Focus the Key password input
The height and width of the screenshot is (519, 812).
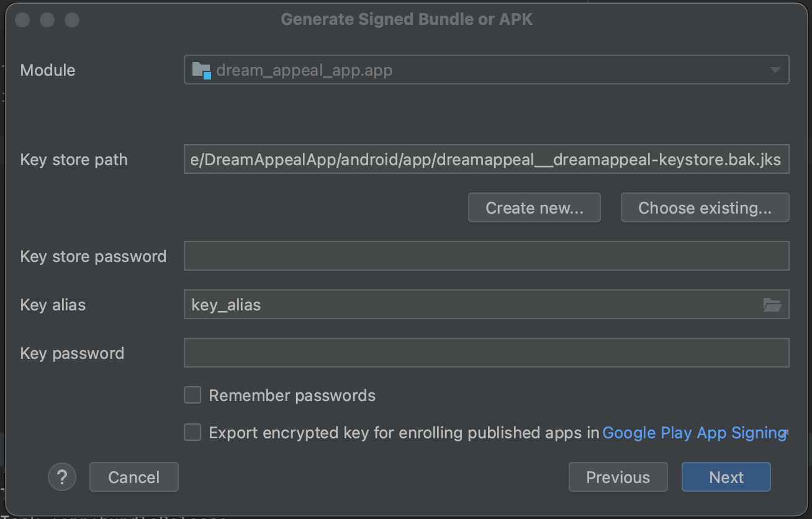click(486, 353)
